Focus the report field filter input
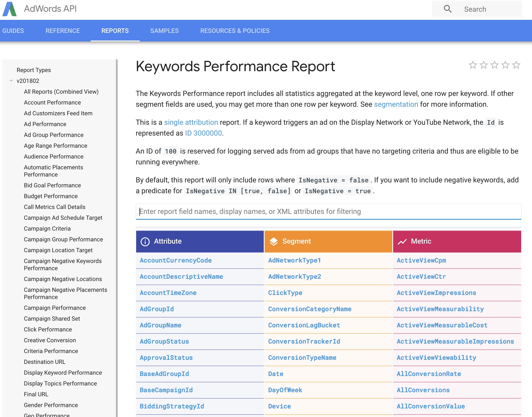The height and width of the screenshot is (417, 532). pyautogui.click(x=328, y=211)
